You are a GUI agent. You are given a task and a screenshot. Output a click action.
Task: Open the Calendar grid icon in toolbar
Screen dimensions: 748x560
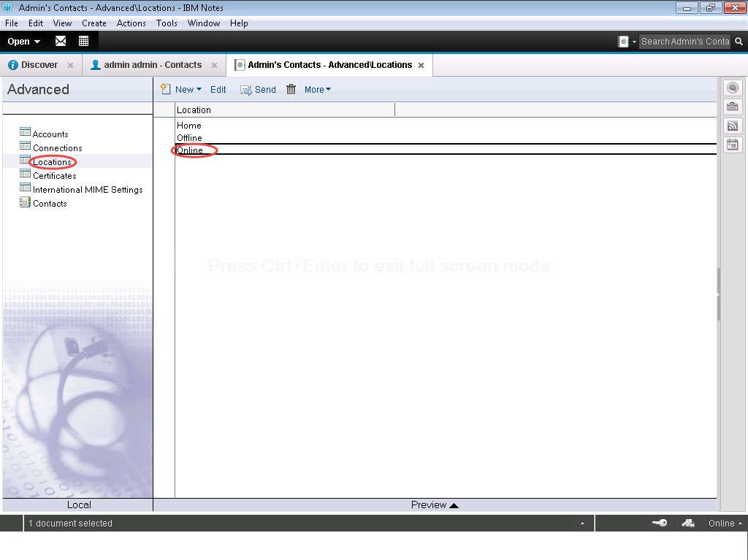(83, 42)
